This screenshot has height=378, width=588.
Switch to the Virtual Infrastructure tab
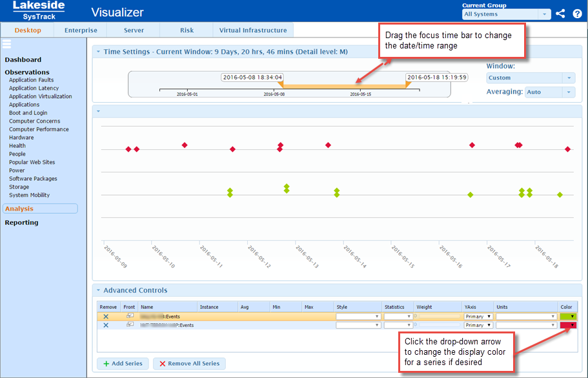[x=253, y=30]
